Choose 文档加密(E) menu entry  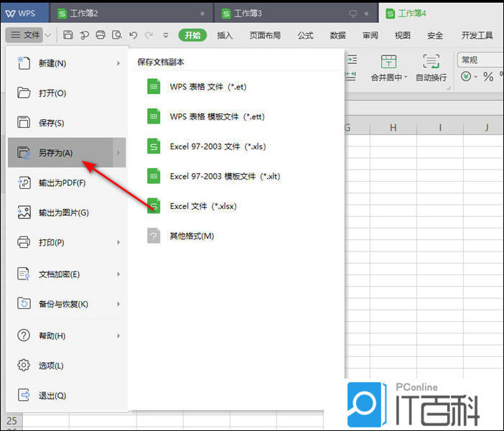[x=67, y=274]
